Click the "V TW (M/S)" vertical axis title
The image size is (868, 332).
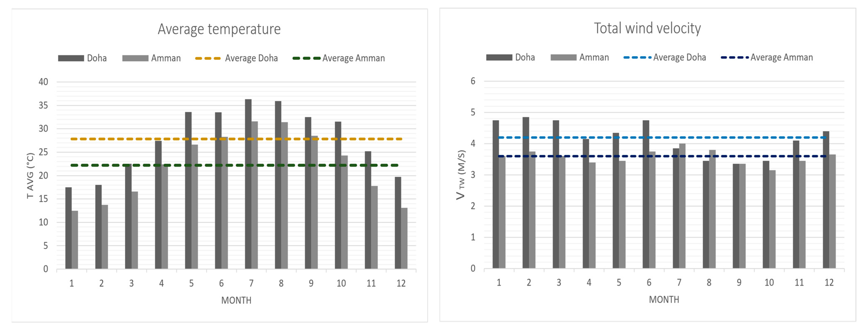461,175
